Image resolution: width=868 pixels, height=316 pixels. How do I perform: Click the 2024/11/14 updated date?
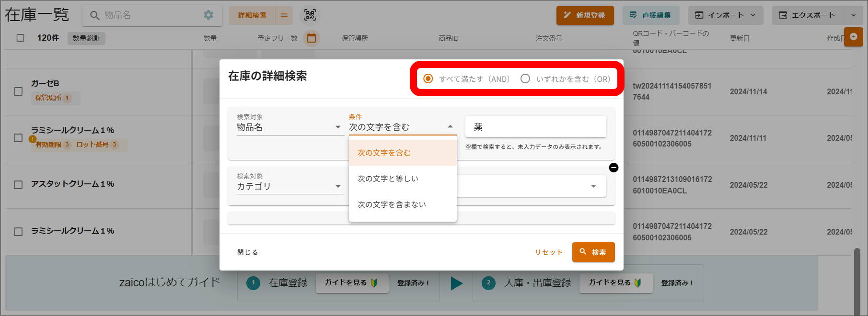pyautogui.click(x=748, y=91)
